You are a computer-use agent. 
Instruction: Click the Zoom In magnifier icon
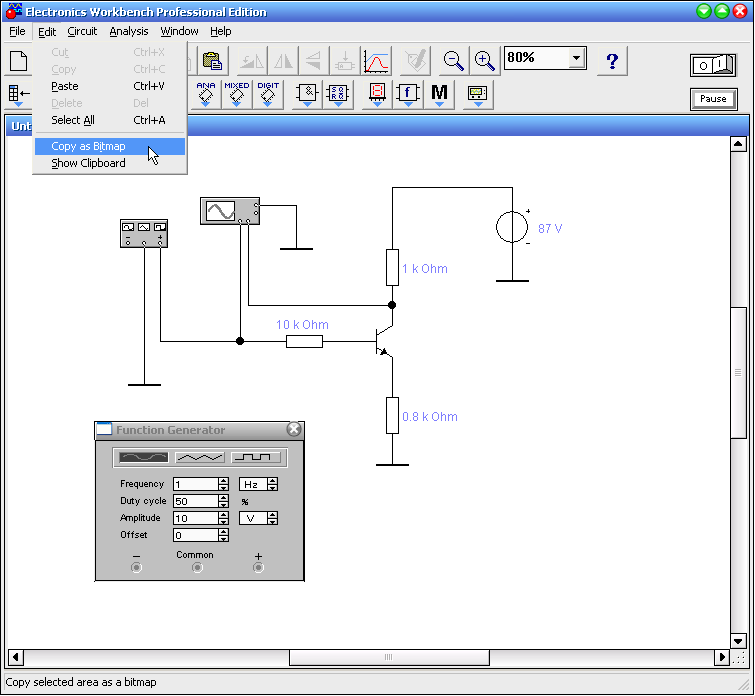(x=484, y=61)
